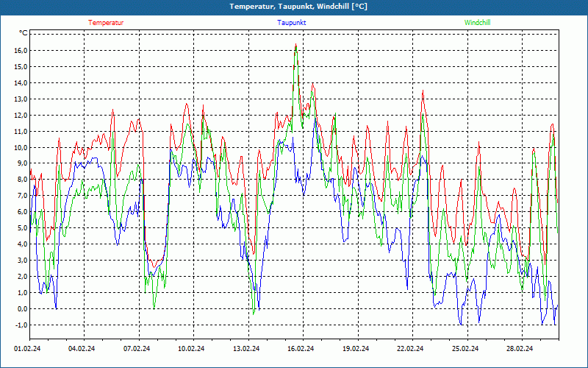Click the 13.02.24 date label
This screenshot has height=368, width=588.
[246, 349]
